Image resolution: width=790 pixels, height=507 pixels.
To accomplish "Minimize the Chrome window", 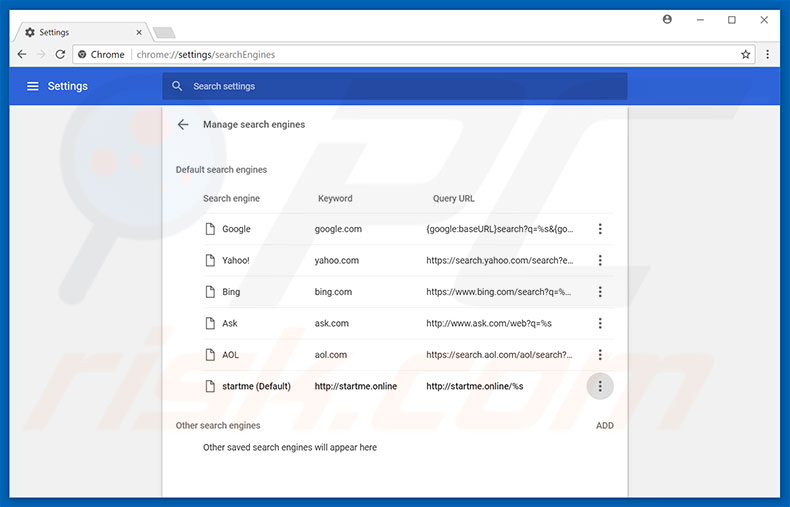I will (x=700, y=20).
